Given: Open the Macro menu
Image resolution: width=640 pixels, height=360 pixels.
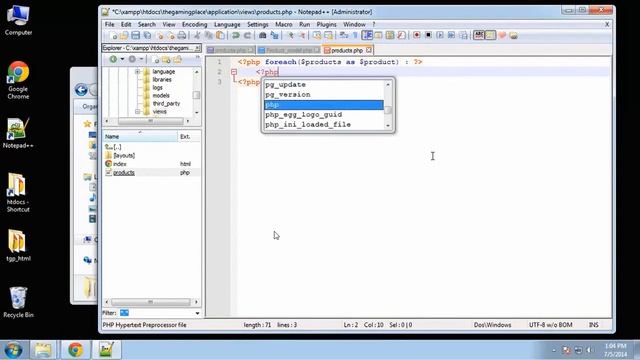Looking at the screenshot, I should tap(284, 24).
